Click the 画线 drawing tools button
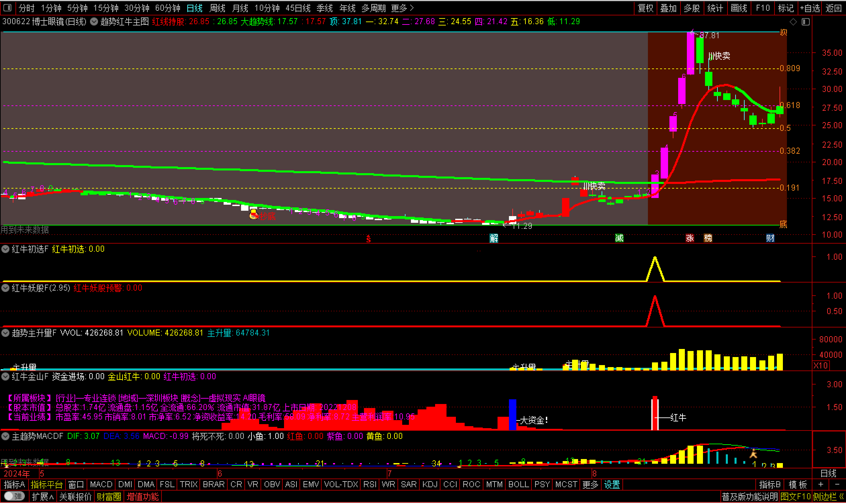 pyautogui.click(x=739, y=8)
